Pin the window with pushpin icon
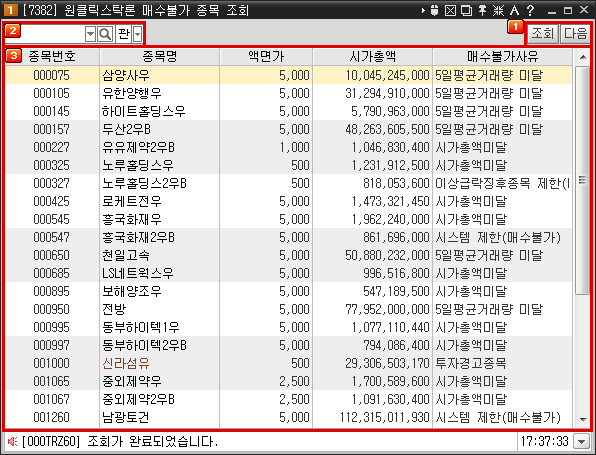The width and height of the screenshot is (596, 455). click(482, 10)
